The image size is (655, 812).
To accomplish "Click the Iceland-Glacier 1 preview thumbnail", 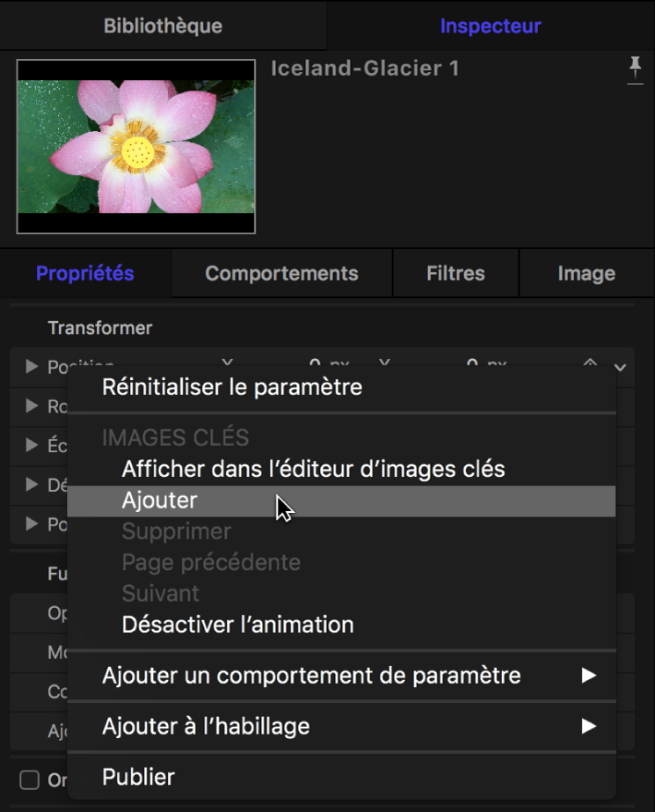I will click(x=134, y=147).
